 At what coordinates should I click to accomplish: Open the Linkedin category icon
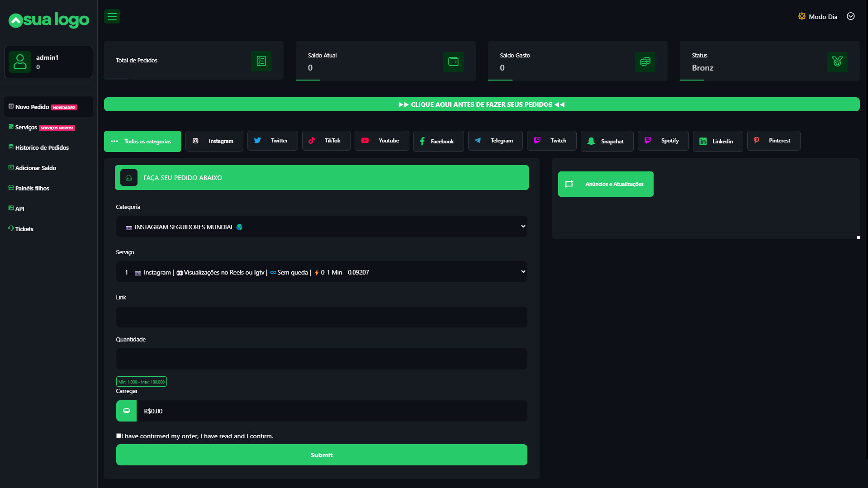click(x=703, y=141)
